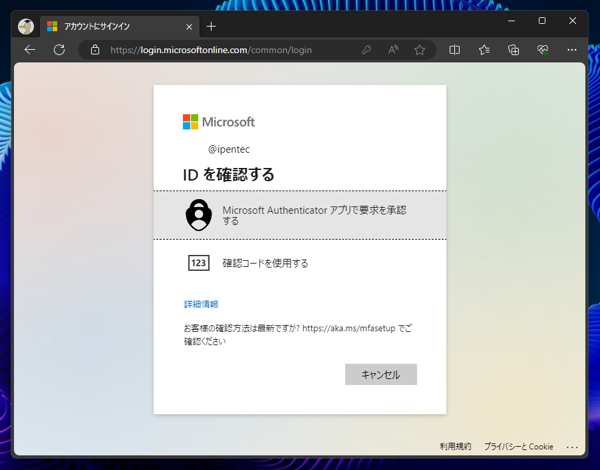Select the アカウントにサインイン tab
This screenshot has width=600, height=470.
tap(119, 26)
